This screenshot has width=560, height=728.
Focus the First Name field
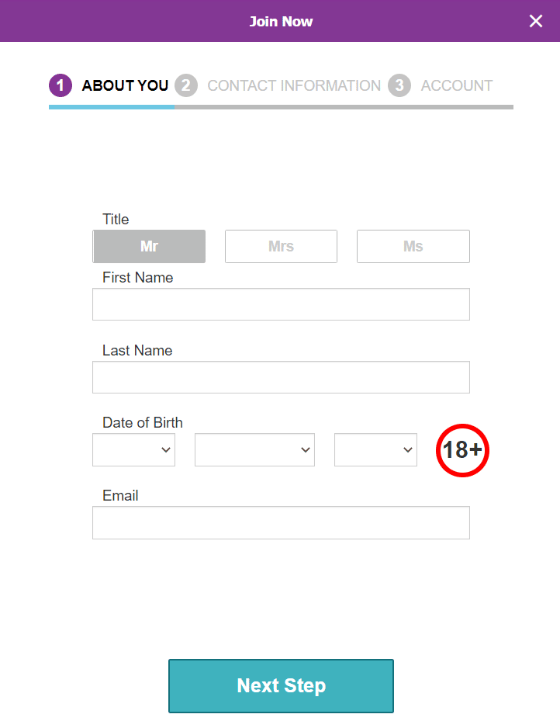tap(281, 304)
